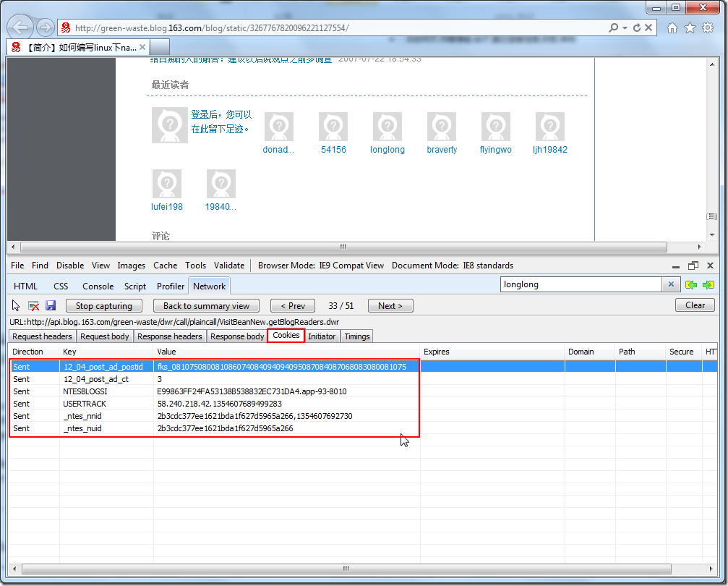Screen dimensions: 728x586
Task: Open the Cache menu
Action: [166, 266]
